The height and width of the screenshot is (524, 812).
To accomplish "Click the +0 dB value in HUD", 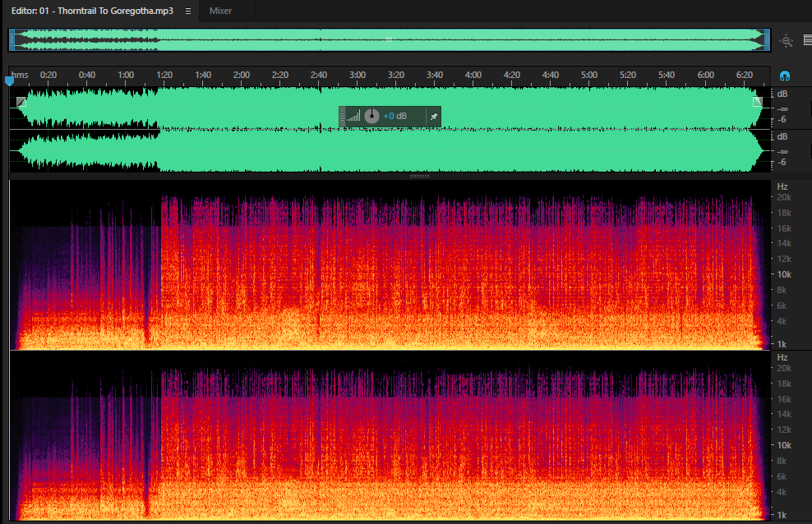I will pyautogui.click(x=395, y=117).
